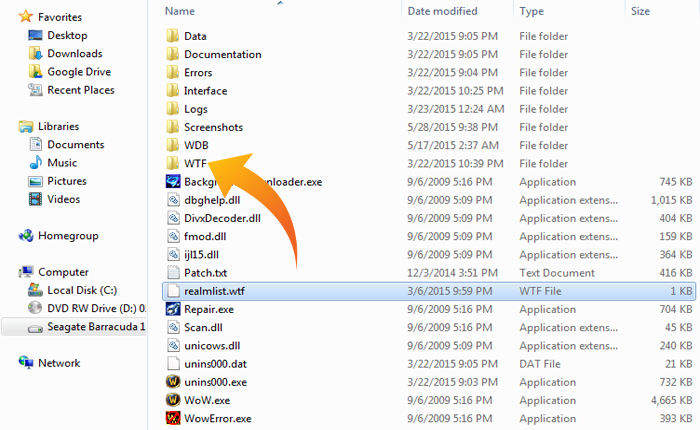Open Local Disk (C:)
700x430 pixels.
click(x=82, y=290)
